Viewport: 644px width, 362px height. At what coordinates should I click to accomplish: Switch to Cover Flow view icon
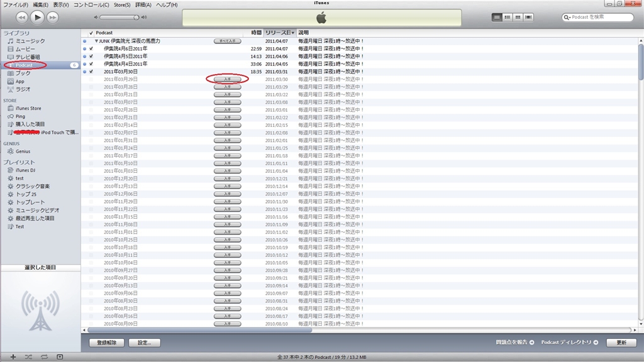point(528,17)
